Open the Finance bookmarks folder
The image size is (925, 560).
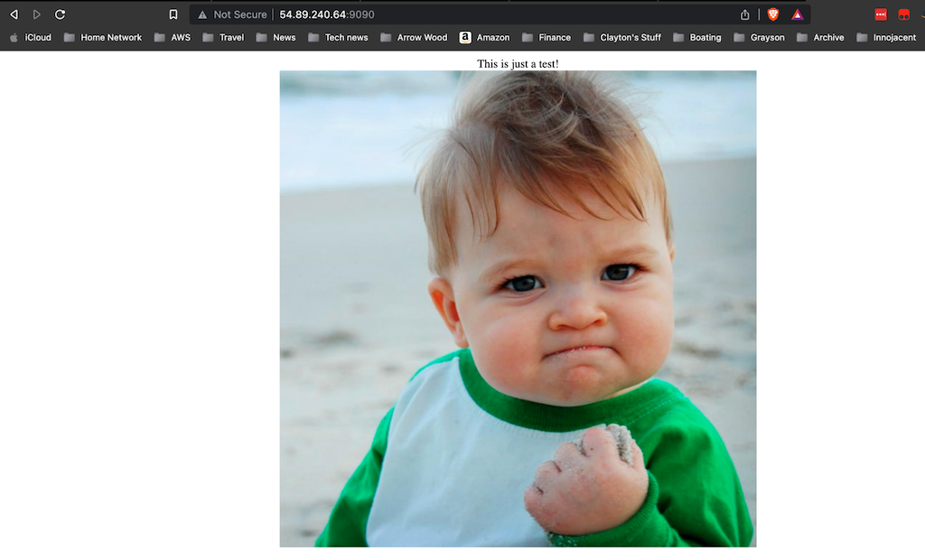point(546,37)
